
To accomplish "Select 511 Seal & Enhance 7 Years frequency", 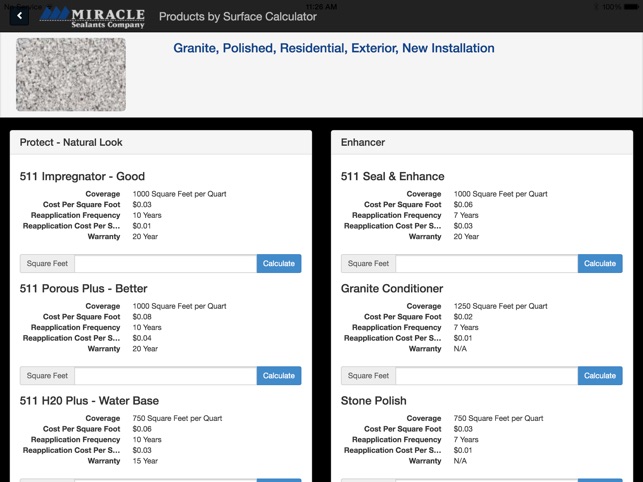I will click(466, 215).
